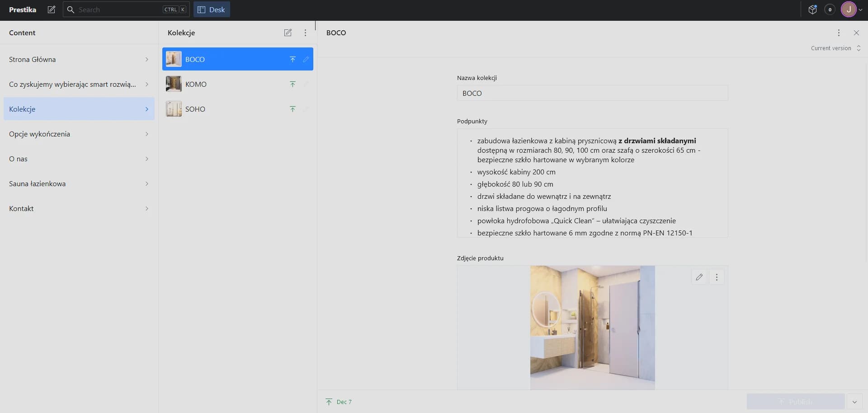Select the BOCO collection item
This screenshot has width=868, height=413.
tap(237, 59)
